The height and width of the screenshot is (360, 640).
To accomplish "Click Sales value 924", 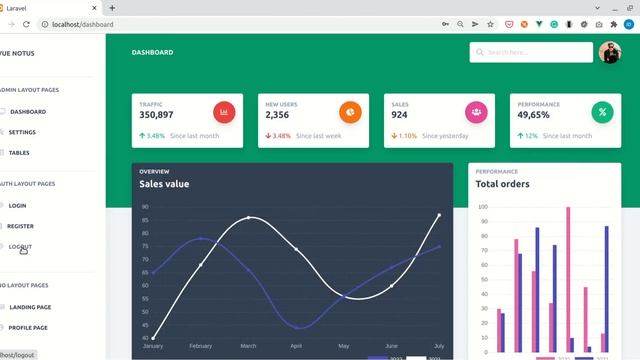I will point(399,115).
